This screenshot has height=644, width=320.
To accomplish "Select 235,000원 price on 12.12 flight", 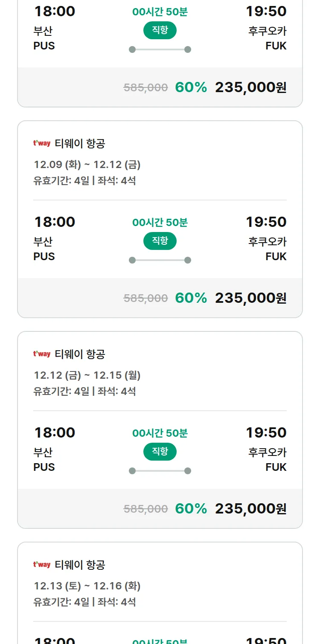I will pos(250,508).
